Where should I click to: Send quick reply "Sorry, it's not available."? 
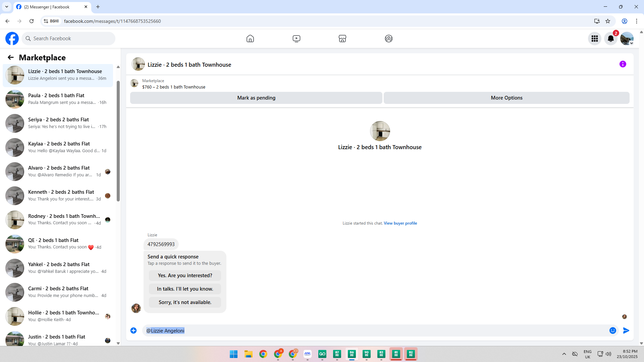click(x=185, y=302)
